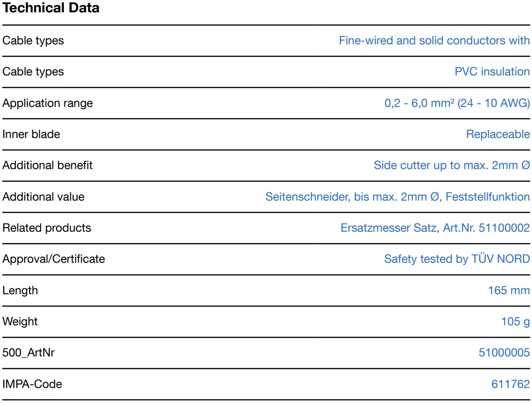Click the Approval/Certificate label

point(53,259)
